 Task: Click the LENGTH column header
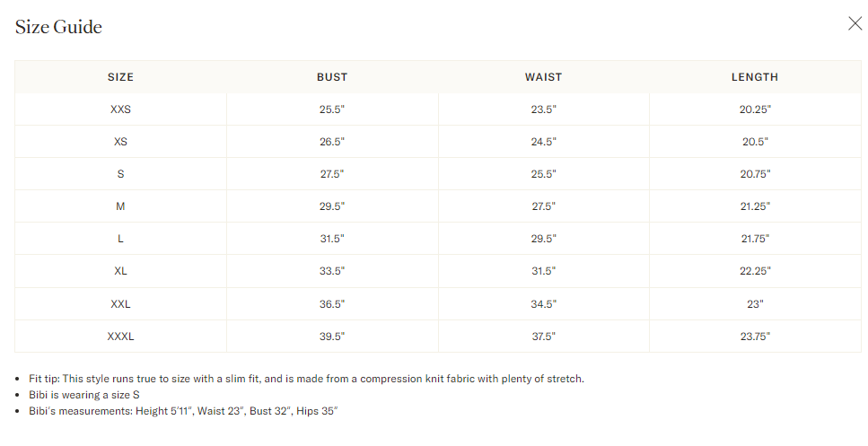(x=755, y=77)
